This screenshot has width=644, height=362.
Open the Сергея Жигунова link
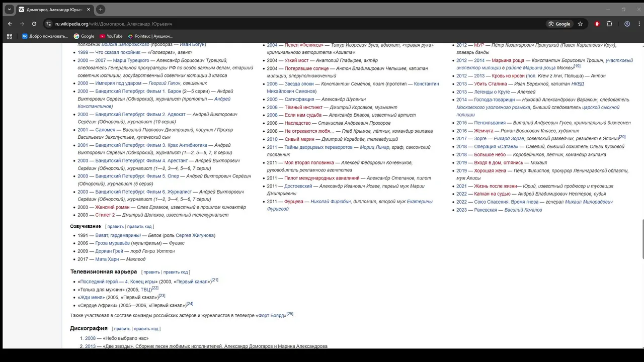[194, 235]
